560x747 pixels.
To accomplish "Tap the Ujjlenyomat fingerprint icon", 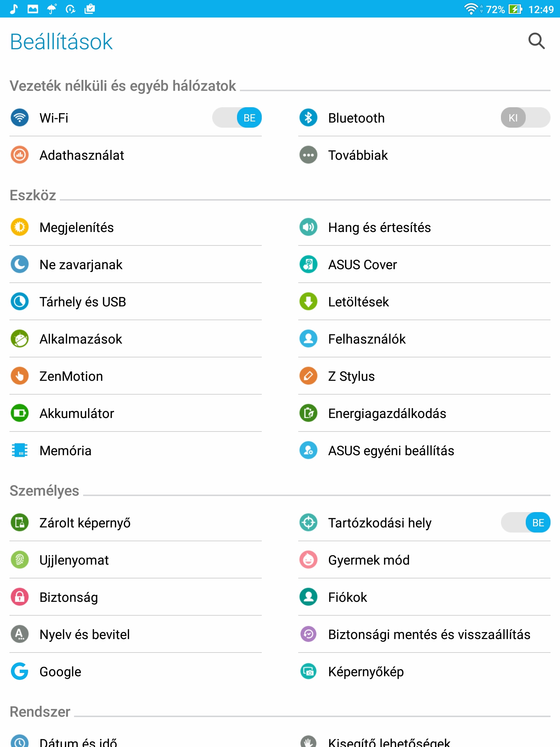I will 20,560.
